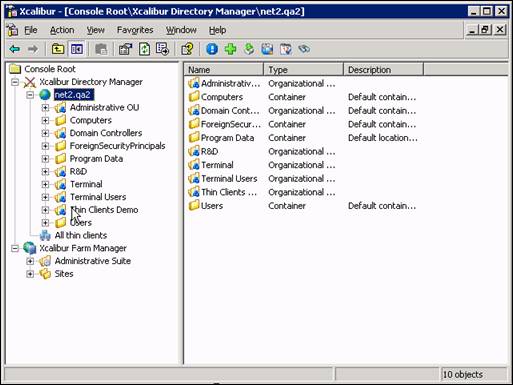Open the Help menu

point(218,30)
